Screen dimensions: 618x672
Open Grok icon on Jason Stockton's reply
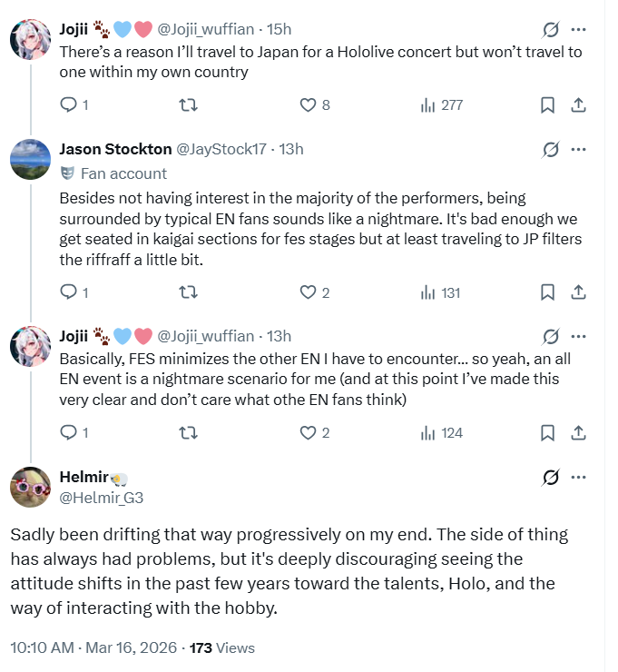coord(550,149)
